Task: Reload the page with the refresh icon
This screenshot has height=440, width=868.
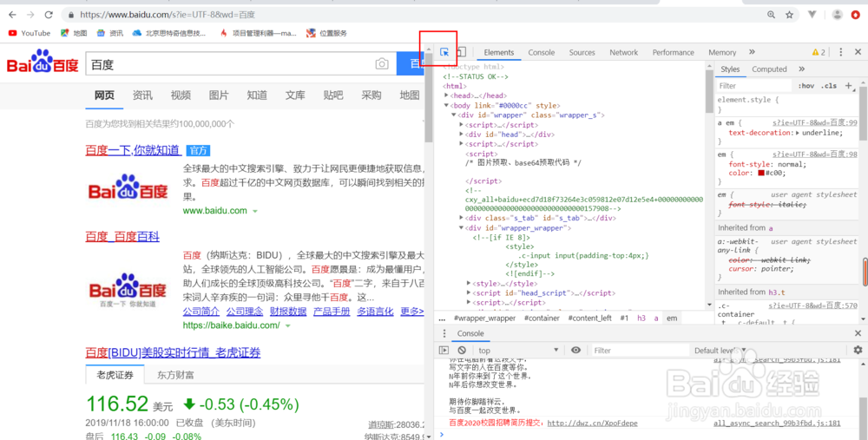Action: (x=49, y=15)
